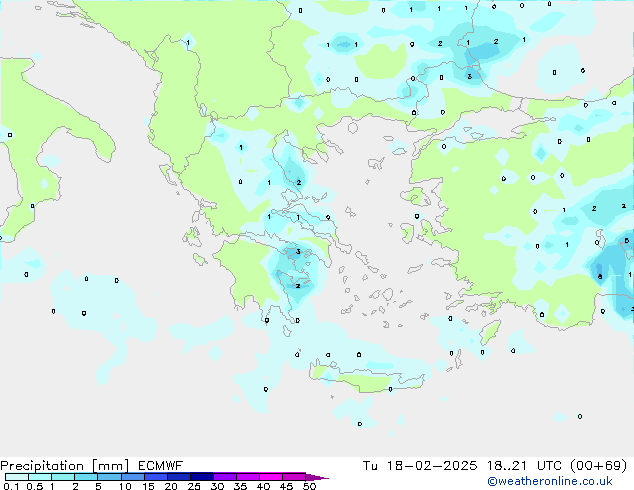Click the legend color box between 2 and 5
The height and width of the screenshot is (490, 634).
click(x=86, y=477)
